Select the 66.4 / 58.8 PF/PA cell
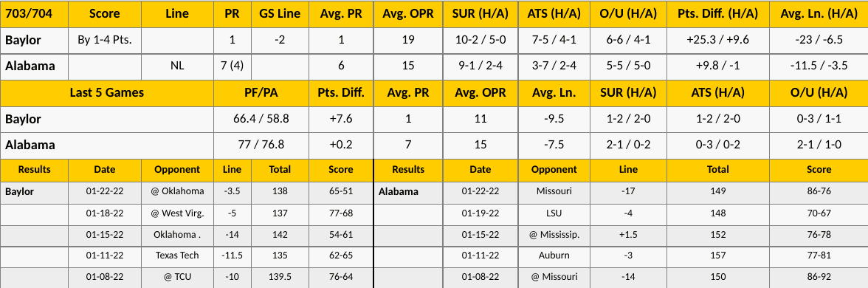This screenshot has height=288, width=868. tap(261, 118)
